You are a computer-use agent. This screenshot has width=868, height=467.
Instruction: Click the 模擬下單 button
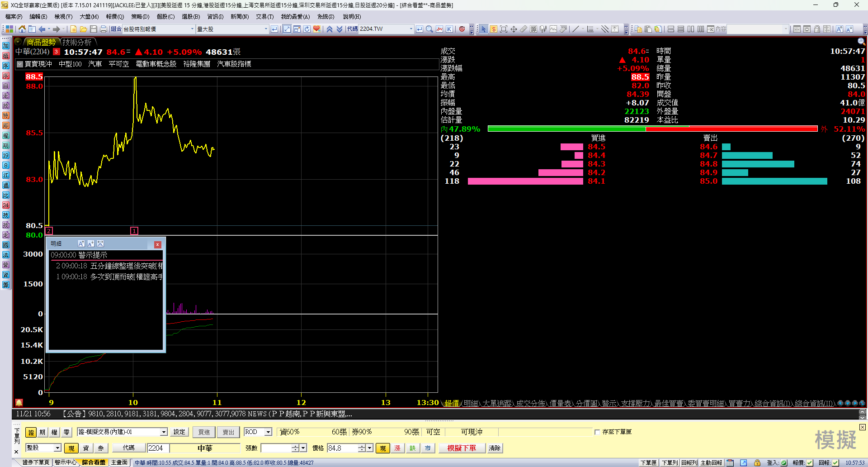(x=462, y=448)
